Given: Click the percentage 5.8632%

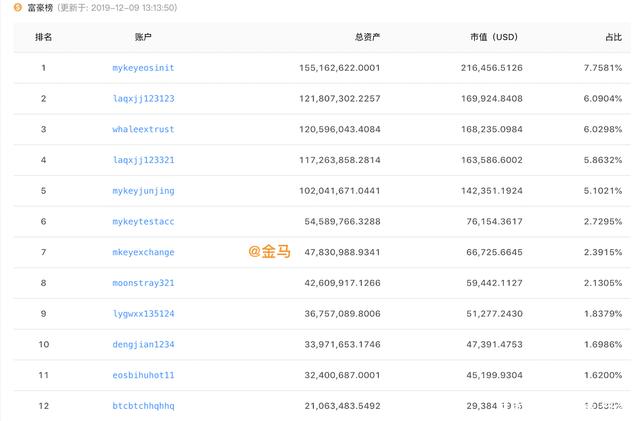Looking at the screenshot, I should [603, 160].
